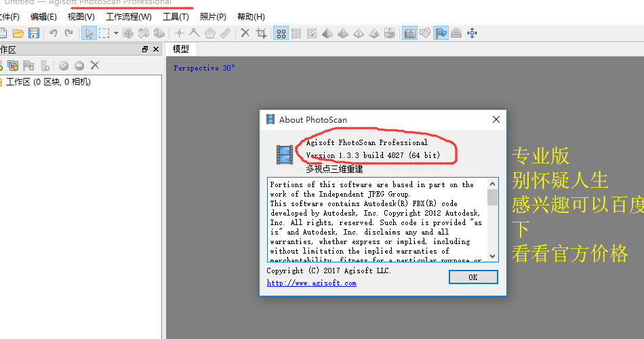Image resolution: width=644 pixels, height=339 pixels.
Task: Click the license text scrollbar down arrow
Action: [x=492, y=256]
